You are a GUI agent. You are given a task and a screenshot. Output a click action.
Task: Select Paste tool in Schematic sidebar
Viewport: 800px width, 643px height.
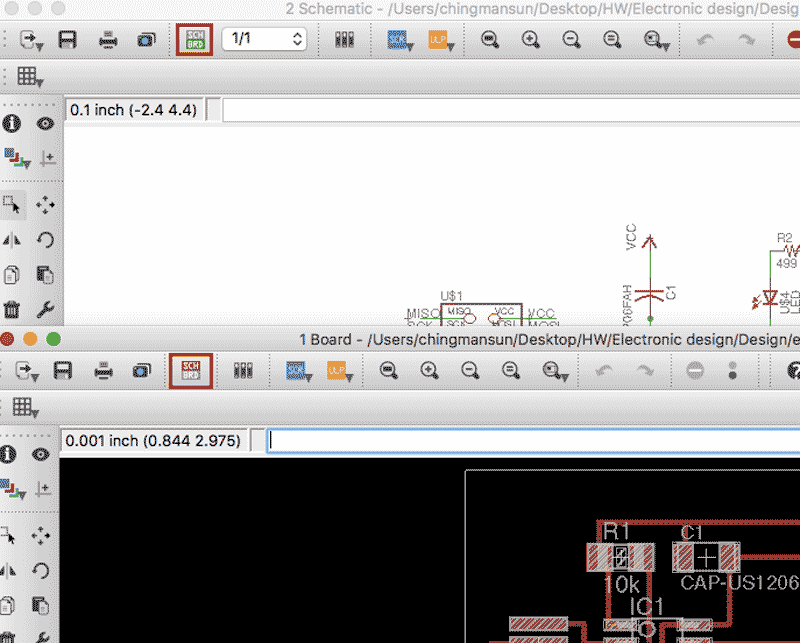coord(45,275)
